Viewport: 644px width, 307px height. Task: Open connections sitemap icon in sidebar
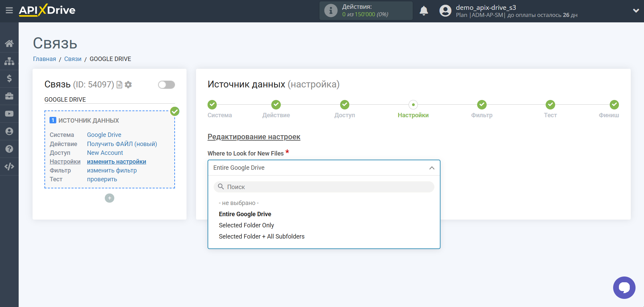pos(9,61)
